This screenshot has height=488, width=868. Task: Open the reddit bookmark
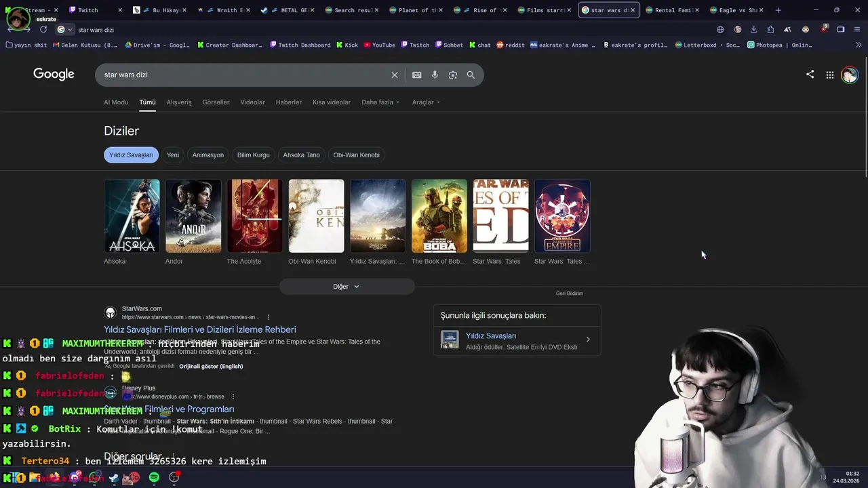tap(510, 45)
